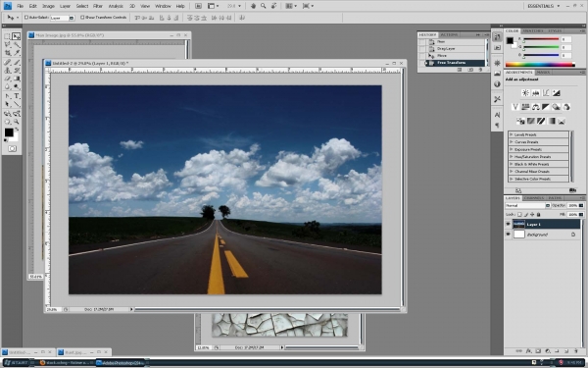Enable Show Transform Controls checkbox
Viewport: 588px width, 368px height.
coord(82,18)
